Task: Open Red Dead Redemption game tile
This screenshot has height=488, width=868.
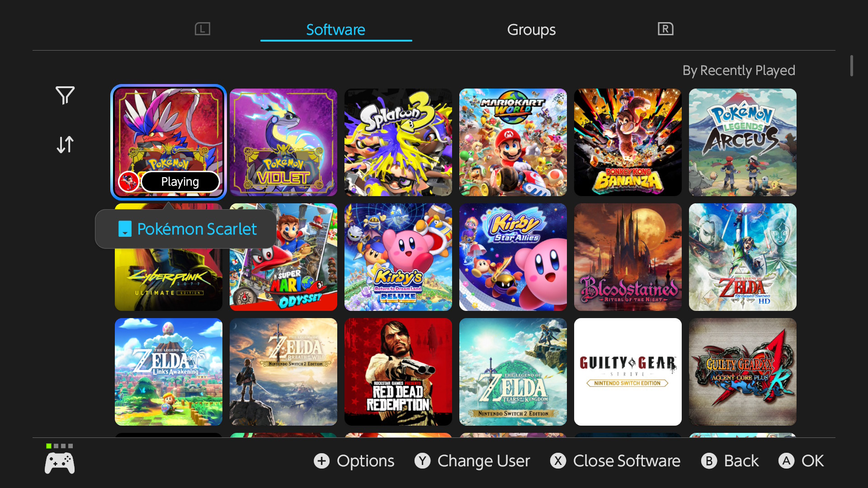Action: [398, 372]
